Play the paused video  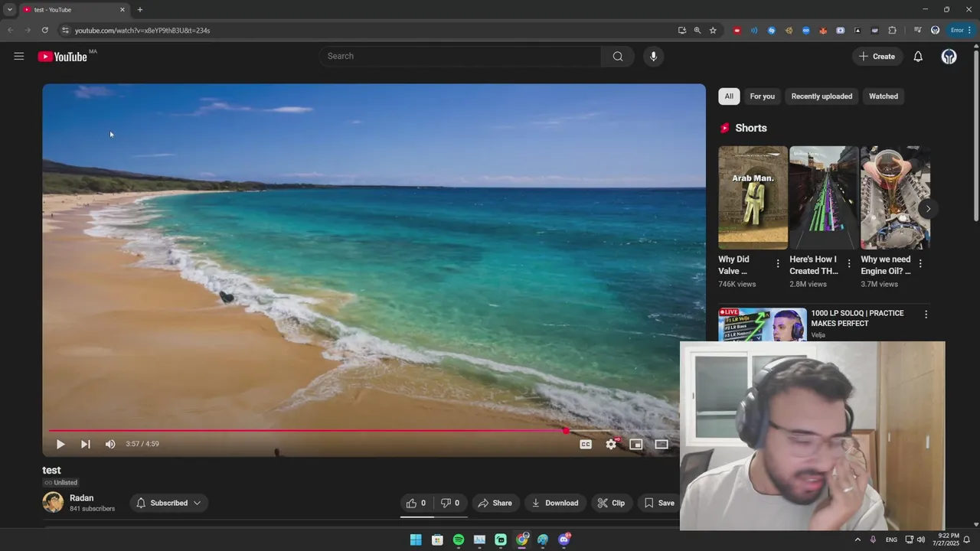(x=60, y=444)
